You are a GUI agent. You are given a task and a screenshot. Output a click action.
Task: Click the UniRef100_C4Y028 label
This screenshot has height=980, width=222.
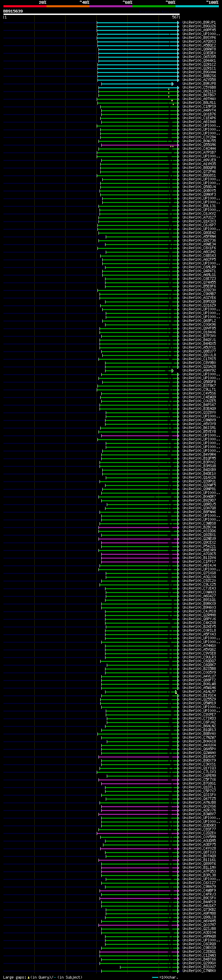(x=199, y=848)
